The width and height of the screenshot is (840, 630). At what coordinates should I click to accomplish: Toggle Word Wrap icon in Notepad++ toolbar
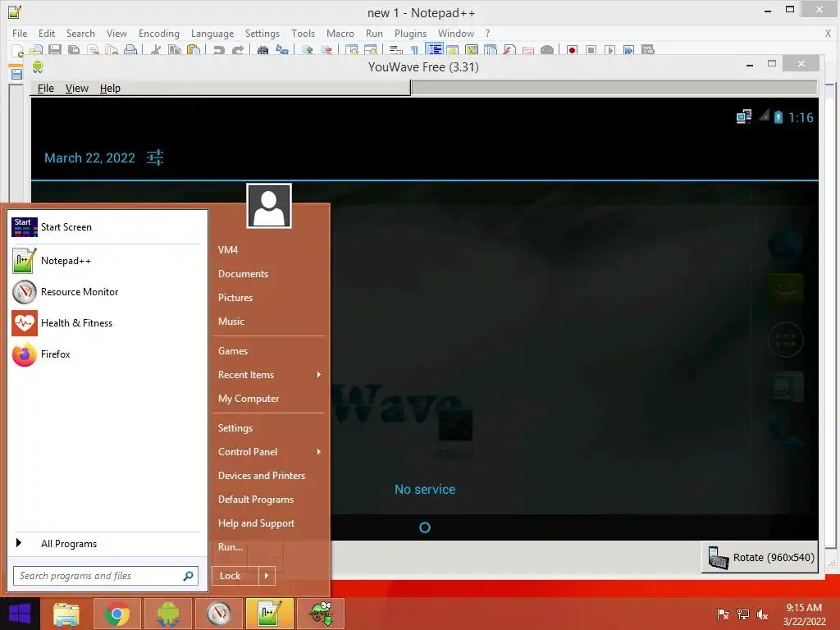[x=396, y=50]
